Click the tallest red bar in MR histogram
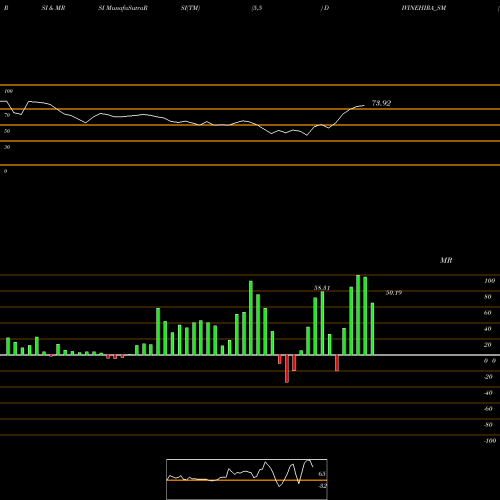Viewport: 500px width, 500px height. [287, 369]
